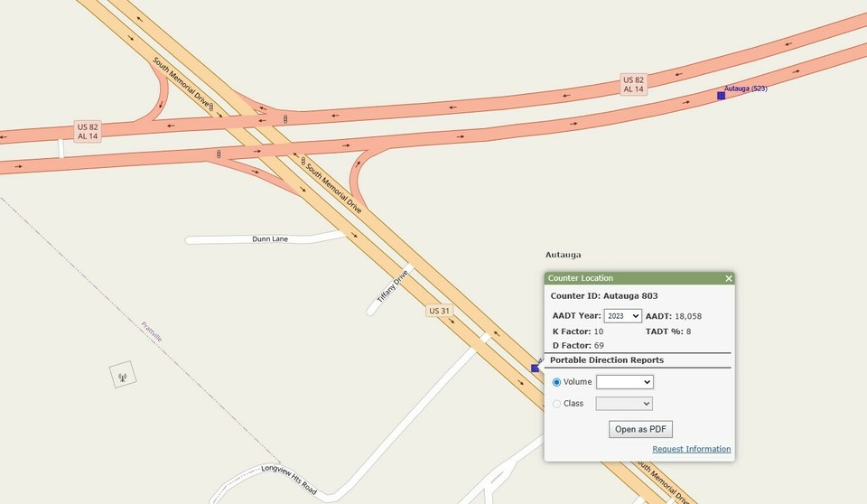
Task: Click the US 31 route shield
Action: [x=439, y=311]
